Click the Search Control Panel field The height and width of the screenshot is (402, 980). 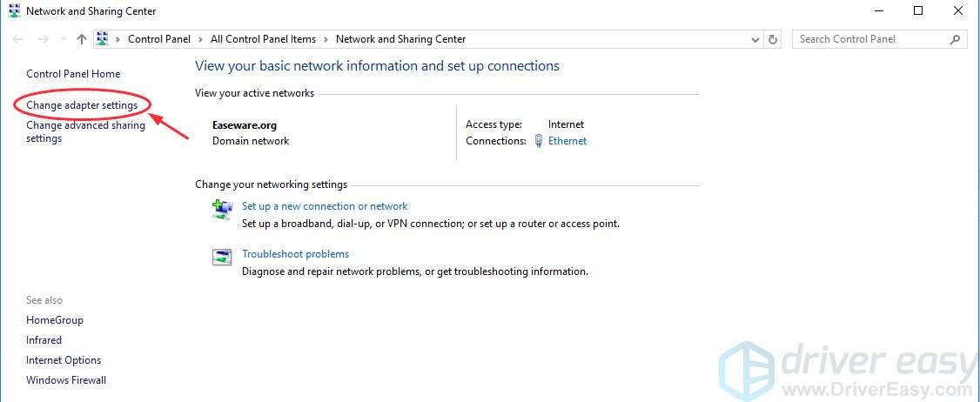[870, 39]
